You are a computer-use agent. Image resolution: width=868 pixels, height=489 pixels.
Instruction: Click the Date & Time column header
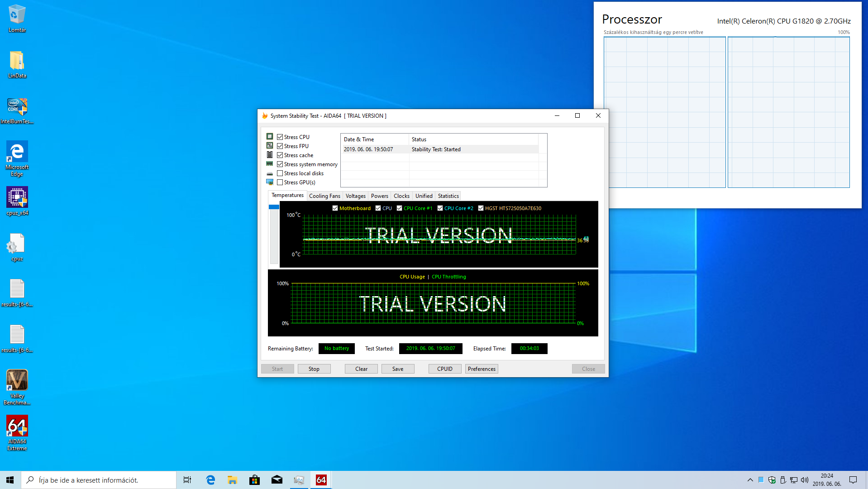click(375, 139)
